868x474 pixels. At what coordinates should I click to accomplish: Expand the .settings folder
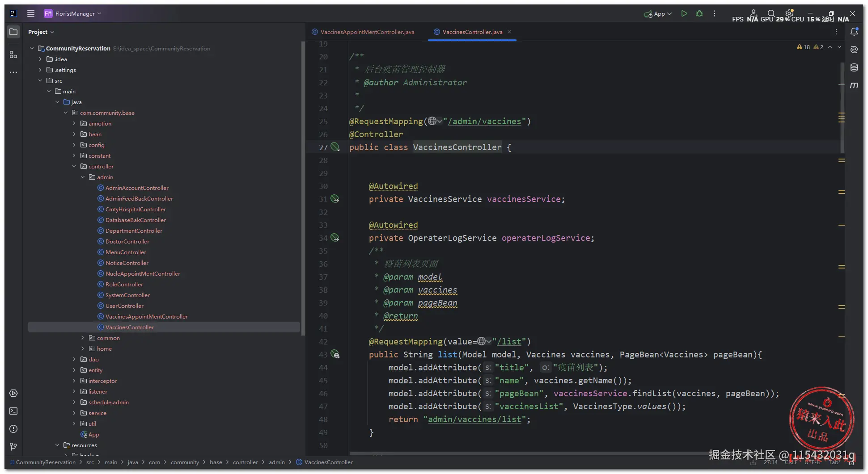click(x=40, y=70)
